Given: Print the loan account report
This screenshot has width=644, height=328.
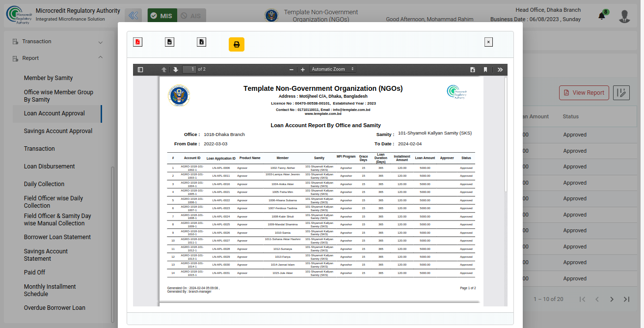Looking at the screenshot, I should tap(237, 44).
